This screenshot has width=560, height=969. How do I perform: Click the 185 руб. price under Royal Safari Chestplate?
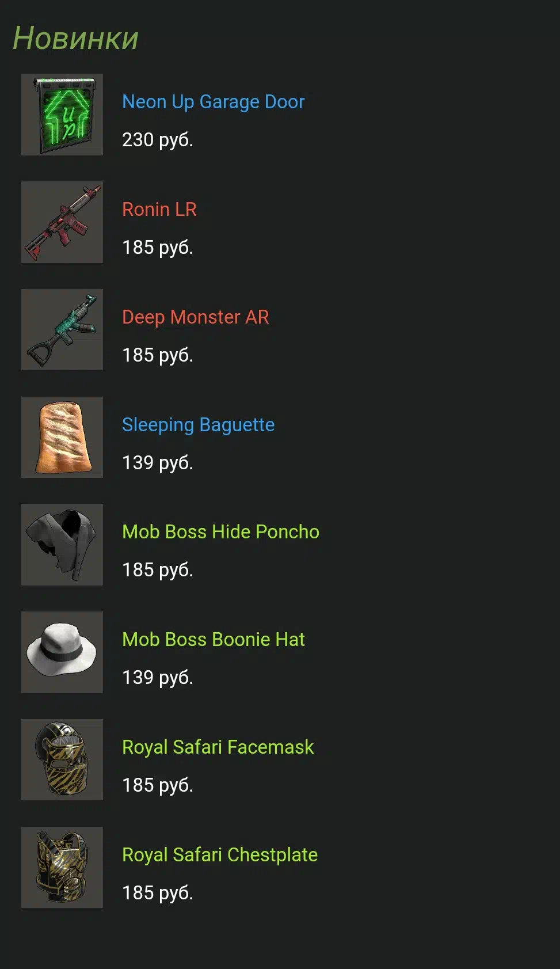pyautogui.click(x=158, y=893)
